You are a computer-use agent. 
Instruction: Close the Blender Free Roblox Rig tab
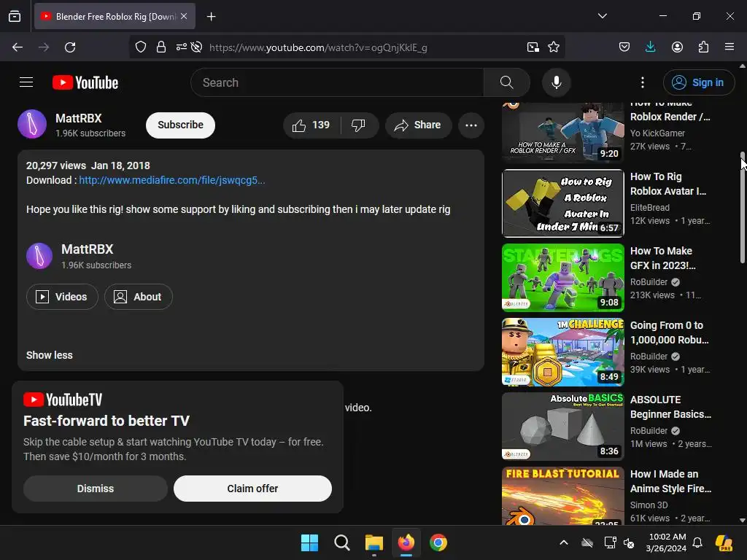tap(184, 16)
